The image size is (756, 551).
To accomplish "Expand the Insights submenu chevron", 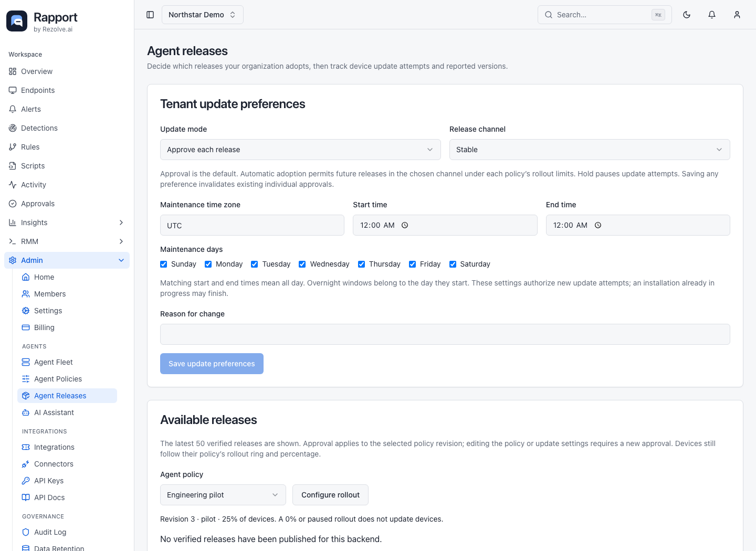I will (x=121, y=222).
